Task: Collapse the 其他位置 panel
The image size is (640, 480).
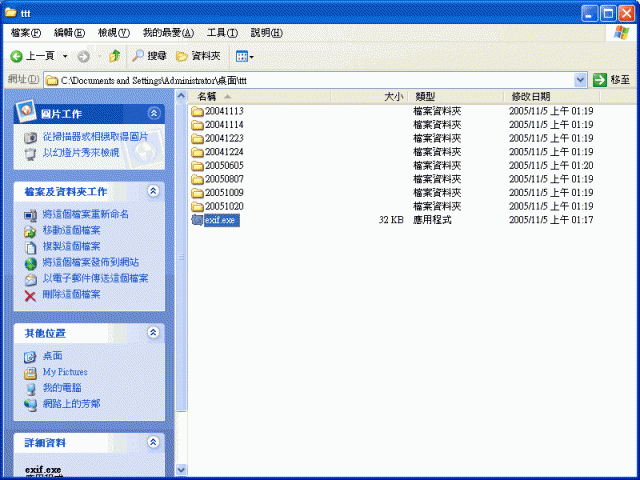Action: 153,333
